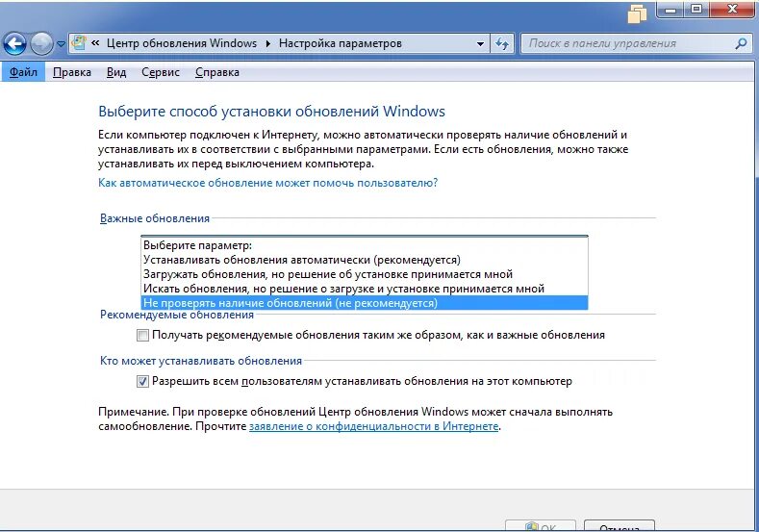The image size is (759, 532).
Task: Open the Сервис menu
Action: (161, 72)
